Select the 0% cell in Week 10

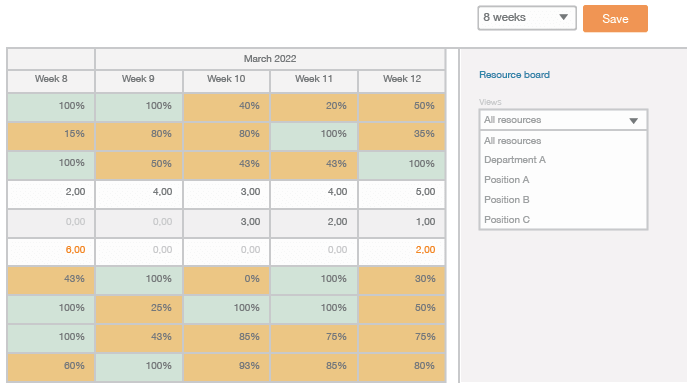point(226,280)
